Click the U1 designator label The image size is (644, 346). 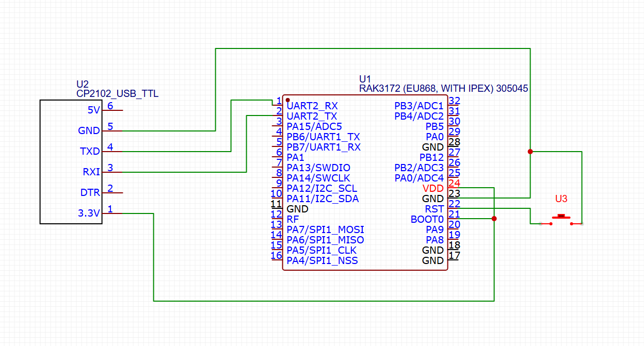pos(365,78)
